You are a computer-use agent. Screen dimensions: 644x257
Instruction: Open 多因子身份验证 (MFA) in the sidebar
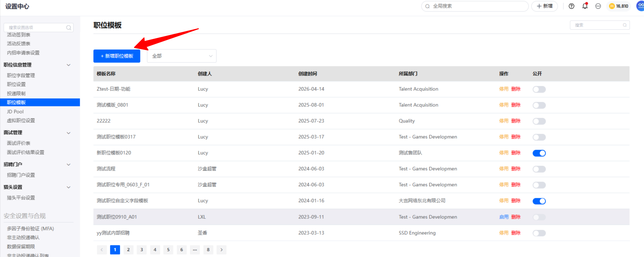(31, 229)
